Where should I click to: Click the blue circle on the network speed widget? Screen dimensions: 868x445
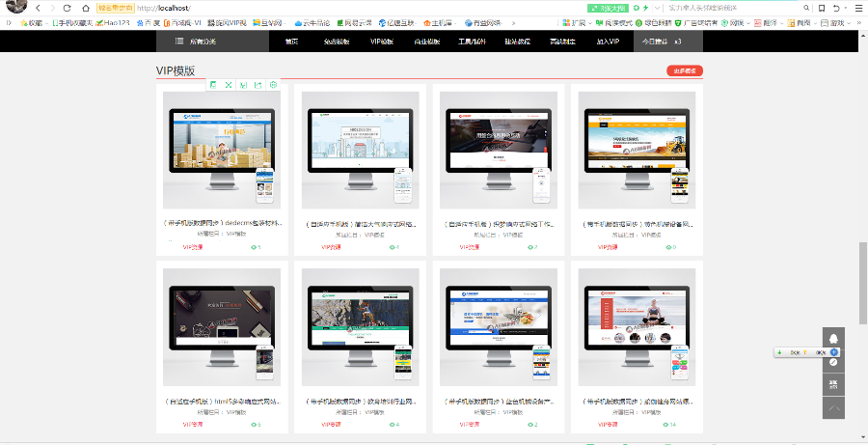tap(834, 352)
